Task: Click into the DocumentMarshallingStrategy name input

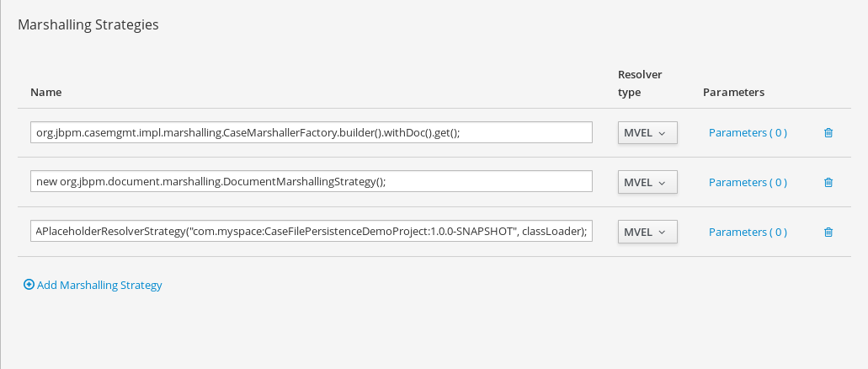Action: click(312, 183)
